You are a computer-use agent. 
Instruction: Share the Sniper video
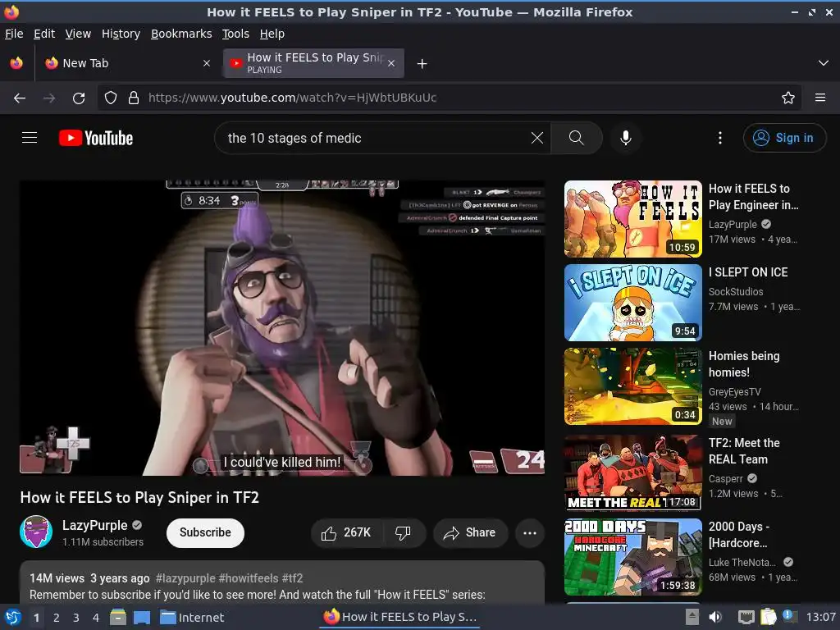470,532
